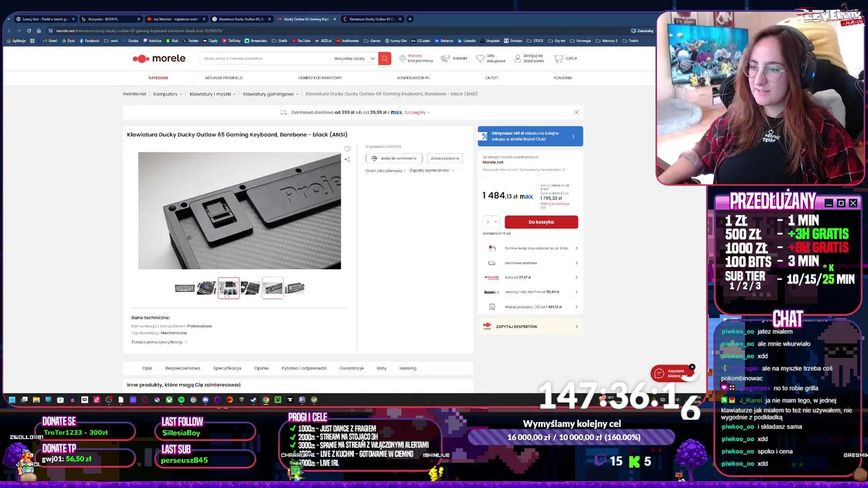Open TikTok icon in taskbar

(96, 400)
